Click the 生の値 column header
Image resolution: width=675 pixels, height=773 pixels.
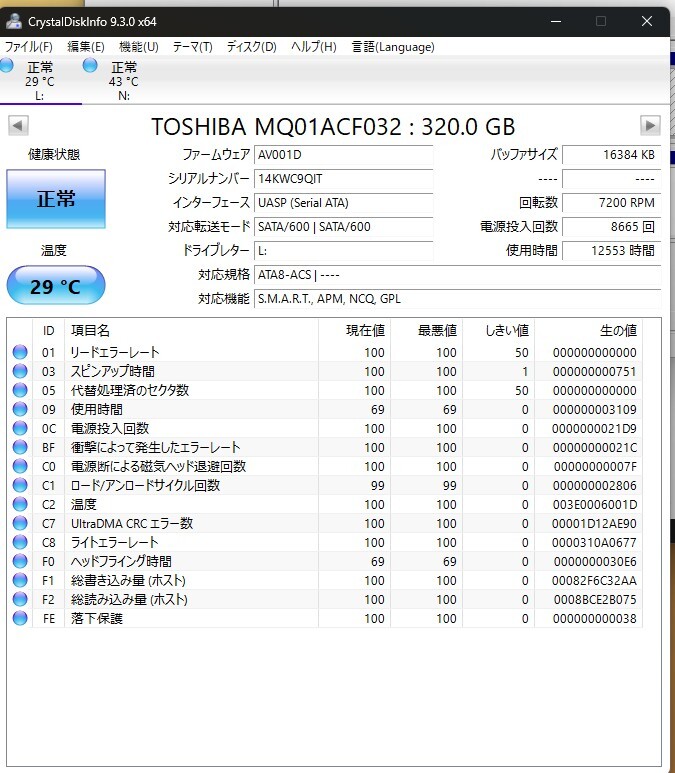pos(588,330)
